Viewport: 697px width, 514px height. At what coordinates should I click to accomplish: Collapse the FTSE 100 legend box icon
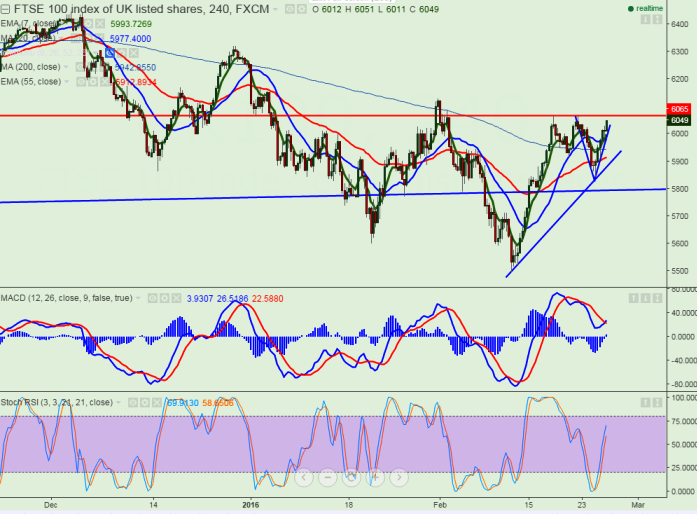(x=5, y=9)
